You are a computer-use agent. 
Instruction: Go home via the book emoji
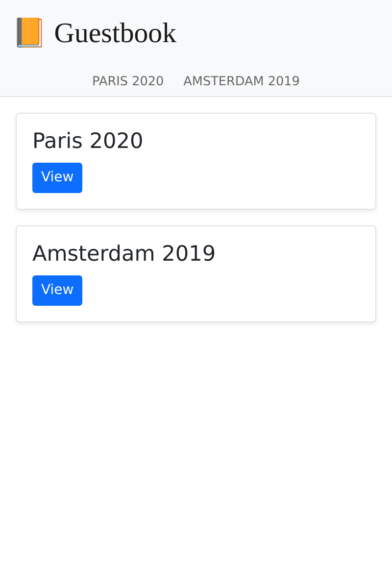29,33
